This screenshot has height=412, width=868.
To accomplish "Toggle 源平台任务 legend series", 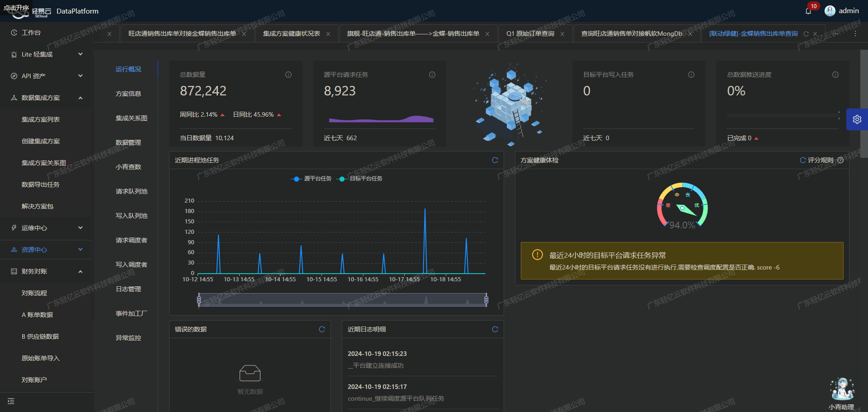I will [311, 179].
